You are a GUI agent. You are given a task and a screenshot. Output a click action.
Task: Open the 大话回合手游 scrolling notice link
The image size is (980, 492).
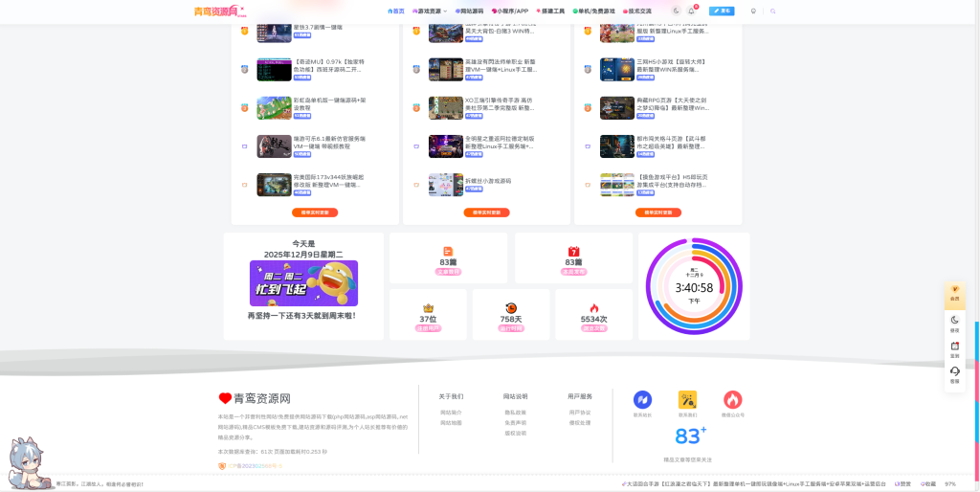(754, 484)
